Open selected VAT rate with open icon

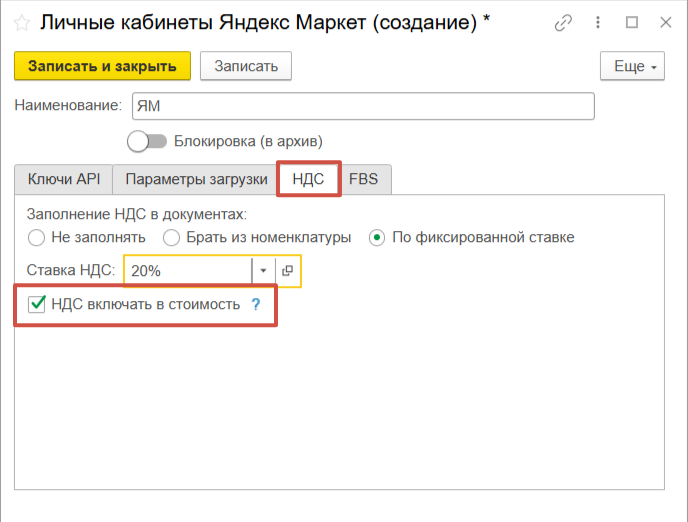(x=287, y=271)
